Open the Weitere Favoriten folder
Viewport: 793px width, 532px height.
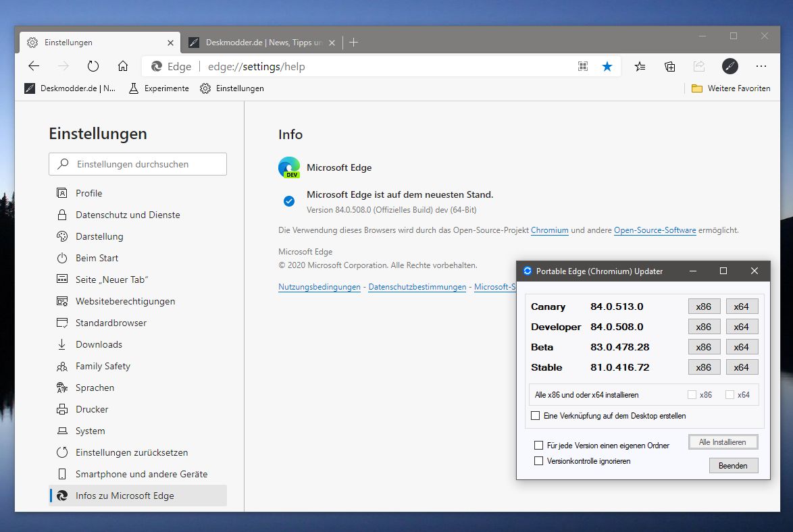click(x=731, y=88)
